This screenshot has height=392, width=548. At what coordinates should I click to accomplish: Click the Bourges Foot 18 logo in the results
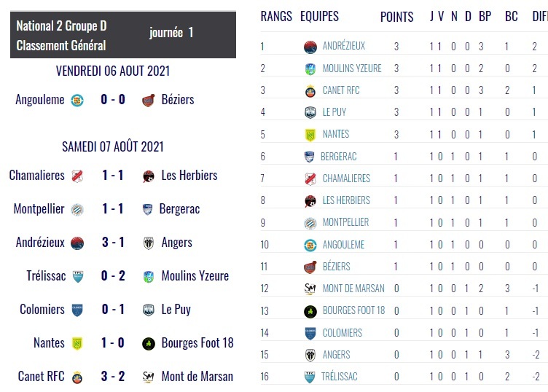[149, 343]
